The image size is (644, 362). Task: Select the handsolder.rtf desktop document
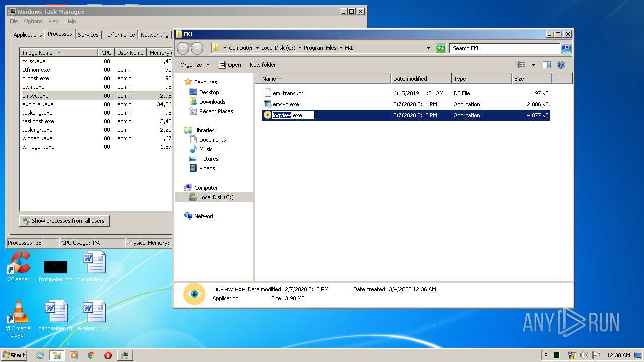55,316
